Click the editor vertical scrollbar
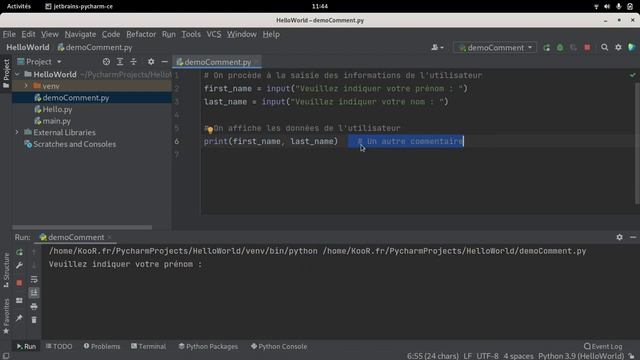Image resolution: width=640 pixels, height=360 pixels. [x=637, y=143]
